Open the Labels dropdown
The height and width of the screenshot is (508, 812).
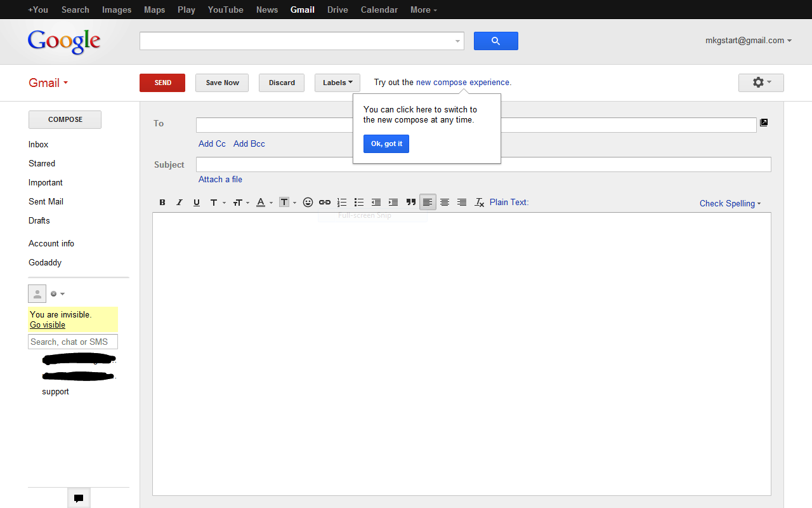337,83
